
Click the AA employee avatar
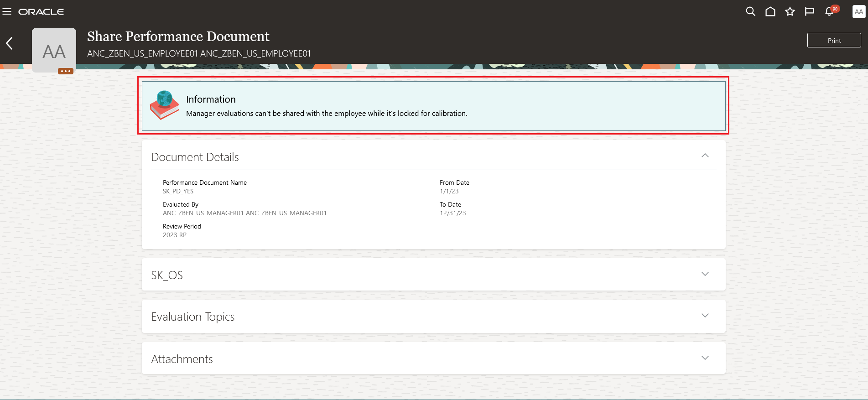[54, 50]
